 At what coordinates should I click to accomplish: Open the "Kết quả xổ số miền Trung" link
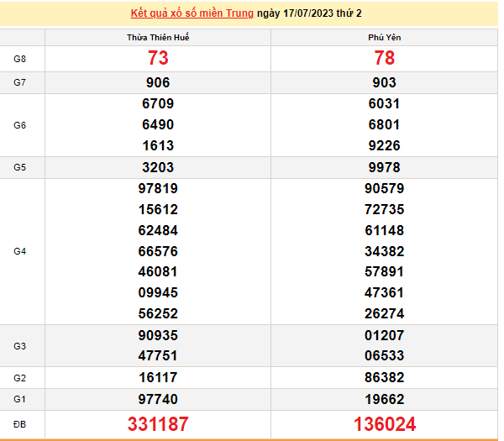click(x=192, y=14)
